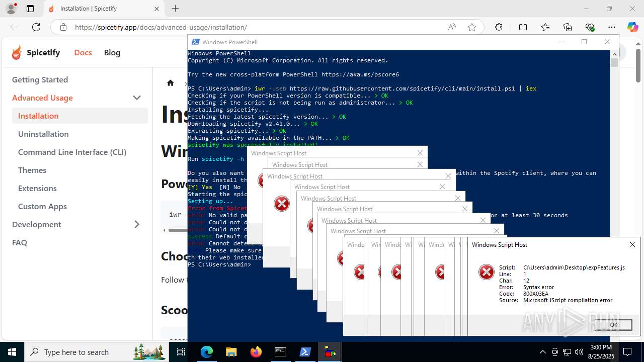
Task: Open the Edge tab actions menu icon
Action: (x=30, y=9)
